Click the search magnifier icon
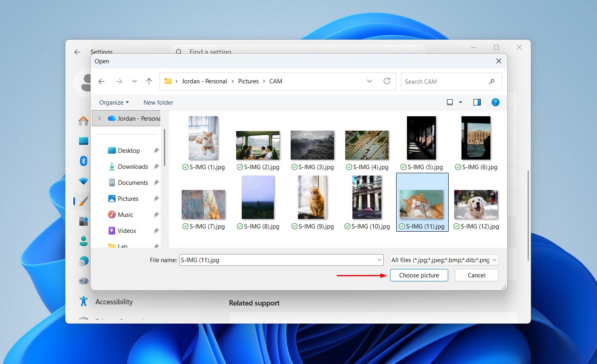This screenshot has height=364, width=597. (x=492, y=81)
